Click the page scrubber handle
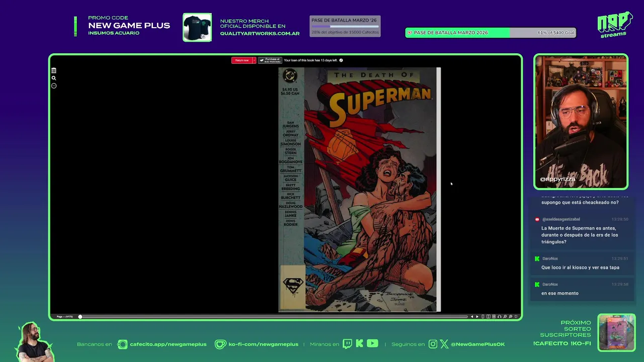This screenshot has height=362, width=644. pos(80,317)
